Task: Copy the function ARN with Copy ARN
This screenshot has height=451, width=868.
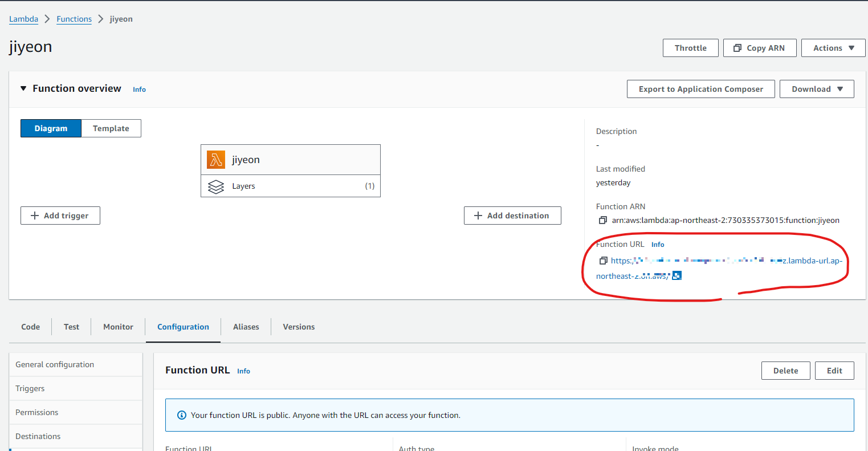Action: click(759, 48)
